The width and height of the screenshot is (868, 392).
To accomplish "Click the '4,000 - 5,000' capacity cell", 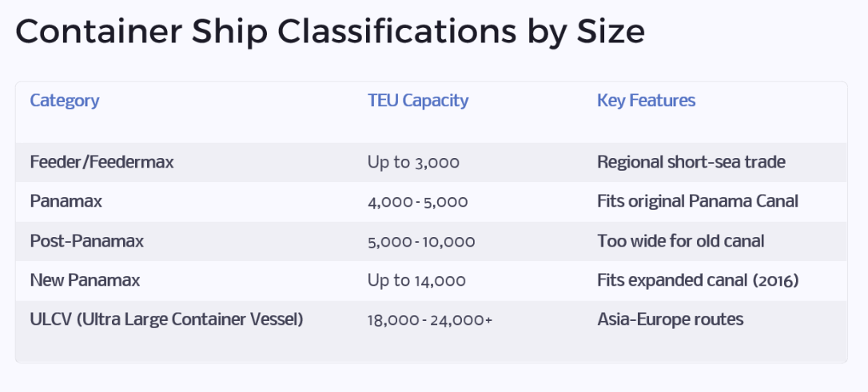I will (417, 202).
